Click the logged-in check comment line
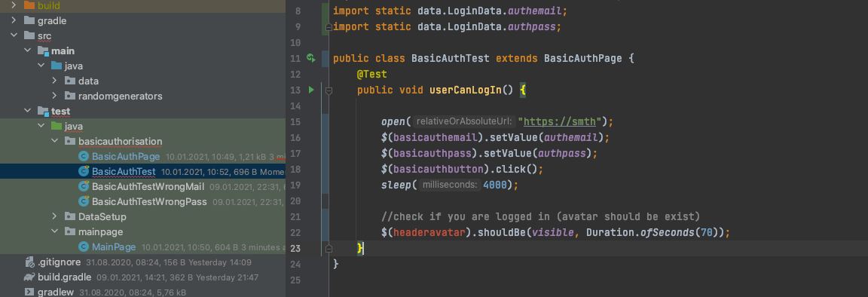This screenshot has width=868, height=297. (x=541, y=216)
